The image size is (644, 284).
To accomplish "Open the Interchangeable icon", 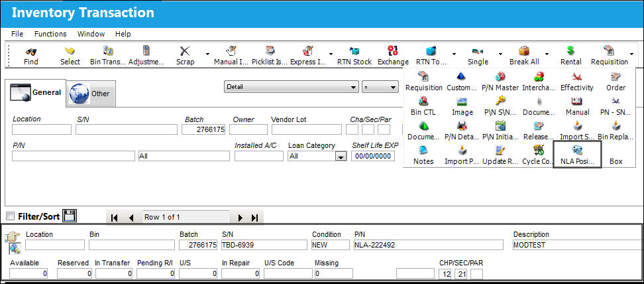I will [x=539, y=76].
